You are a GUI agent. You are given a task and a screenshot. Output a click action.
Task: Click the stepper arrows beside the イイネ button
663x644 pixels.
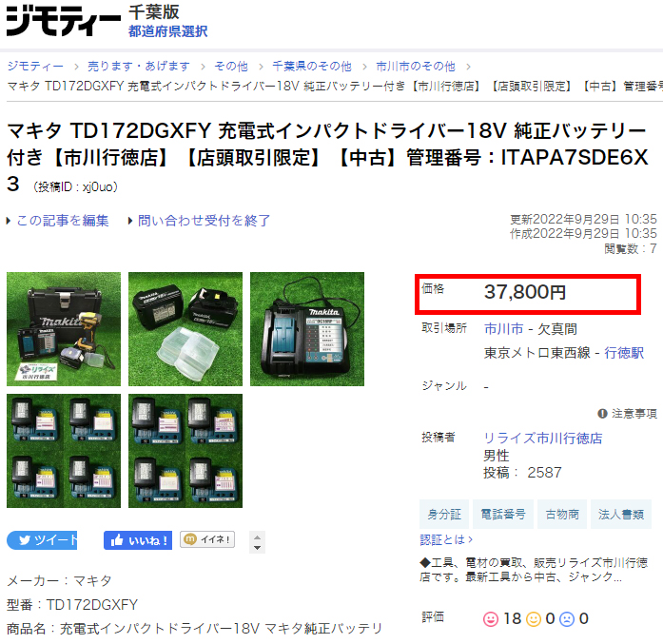256,541
